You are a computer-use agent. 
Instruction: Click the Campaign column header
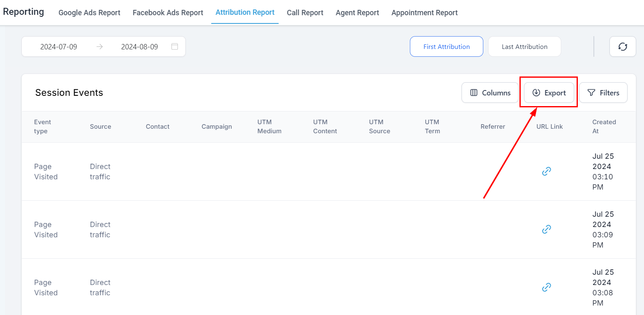coord(217,127)
